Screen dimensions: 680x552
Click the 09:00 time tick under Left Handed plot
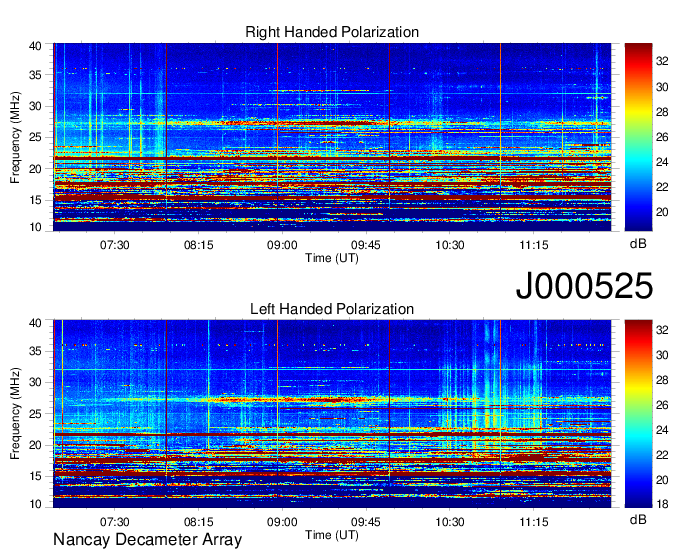pyautogui.click(x=282, y=522)
